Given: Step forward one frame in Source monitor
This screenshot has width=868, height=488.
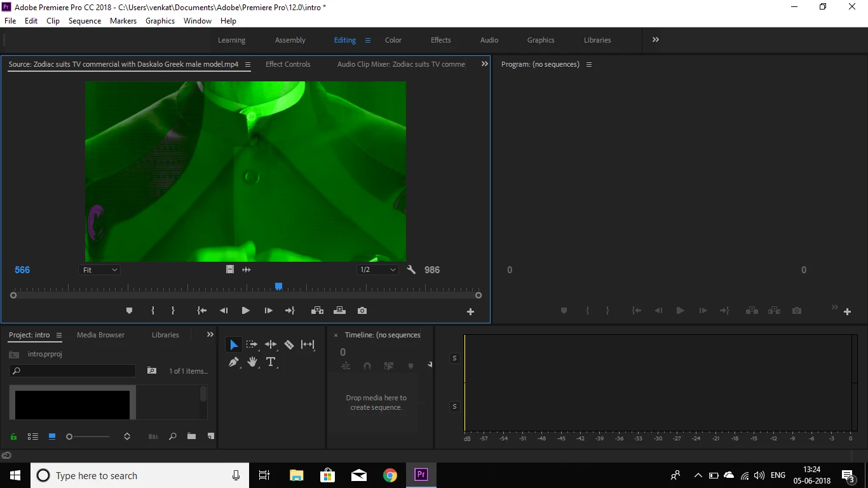Looking at the screenshot, I should (268, 311).
